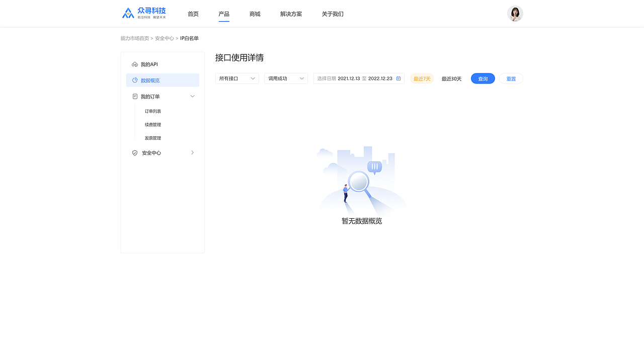Viewport: 644px width, 362px height.
Task: Click the clock icon beside 数据概览
Action: [134, 80]
